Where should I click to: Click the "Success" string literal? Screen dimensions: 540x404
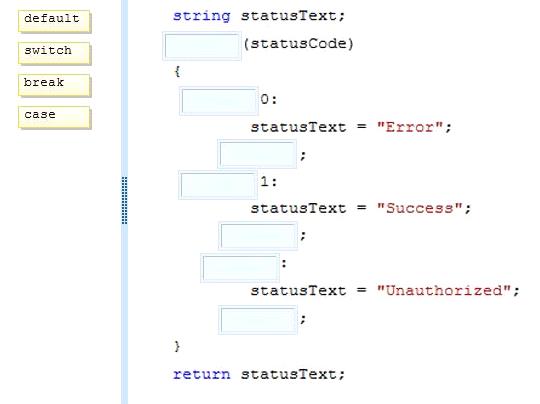(x=419, y=208)
